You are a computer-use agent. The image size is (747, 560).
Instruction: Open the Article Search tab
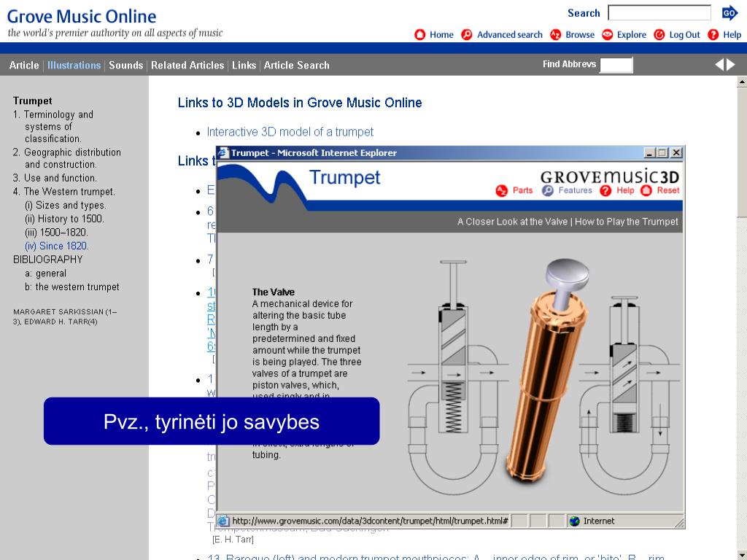(296, 65)
